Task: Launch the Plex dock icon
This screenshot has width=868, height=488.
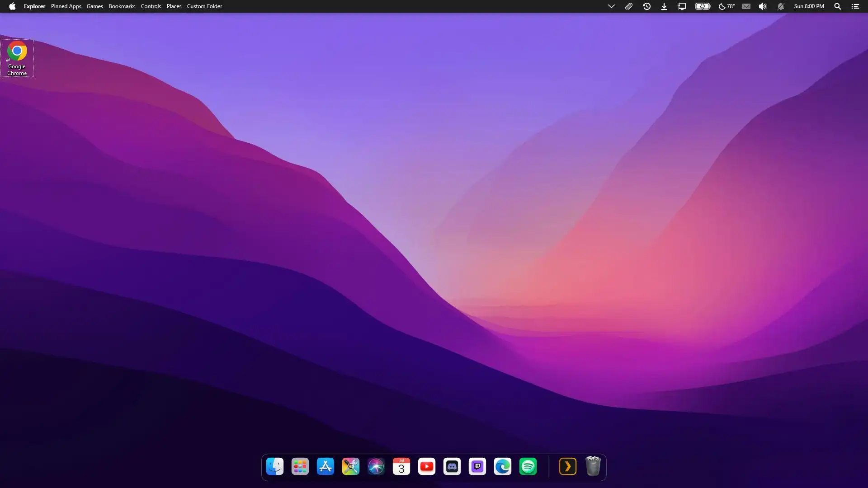Action: click(x=568, y=466)
